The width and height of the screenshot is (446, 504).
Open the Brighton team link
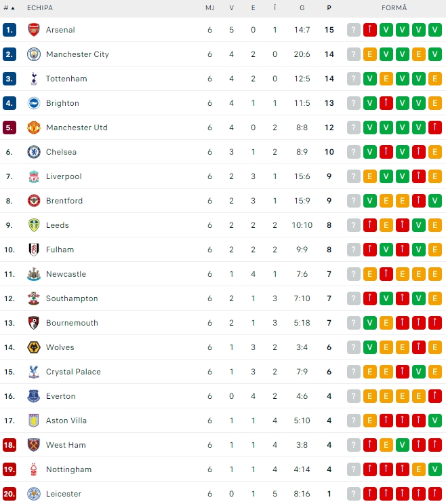click(x=62, y=103)
